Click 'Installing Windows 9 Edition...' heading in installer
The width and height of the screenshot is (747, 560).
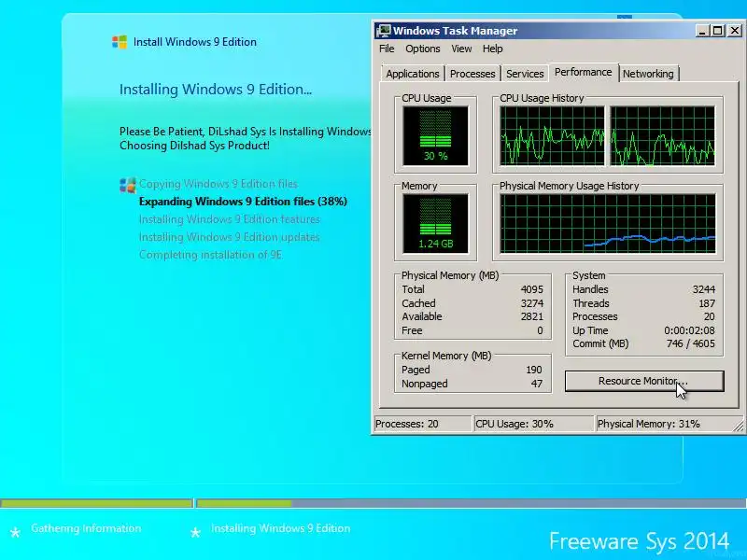[x=216, y=90]
